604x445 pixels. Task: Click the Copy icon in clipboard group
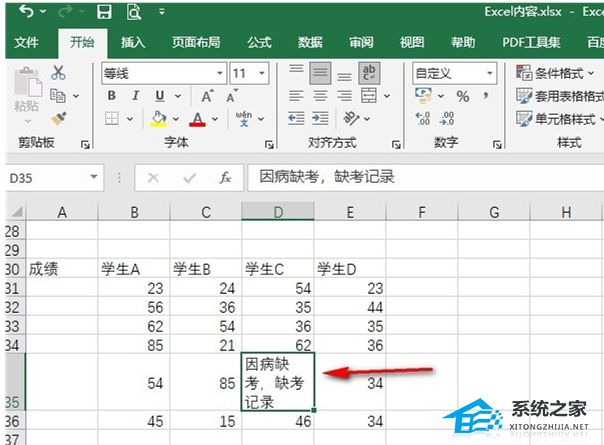58,96
